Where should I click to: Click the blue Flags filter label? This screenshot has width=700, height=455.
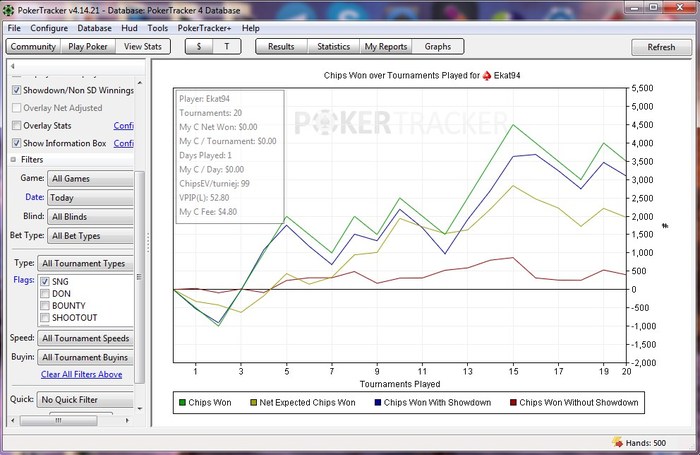click(24, 280)
